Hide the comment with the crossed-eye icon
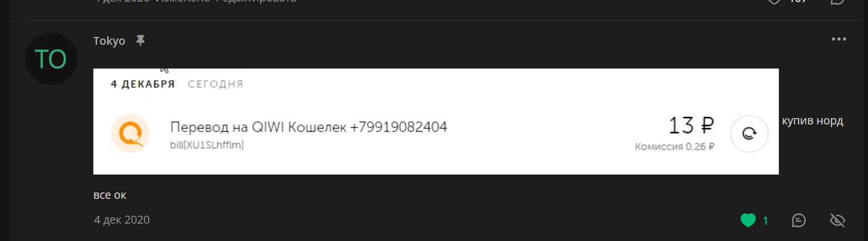 (x=837, y=220)
